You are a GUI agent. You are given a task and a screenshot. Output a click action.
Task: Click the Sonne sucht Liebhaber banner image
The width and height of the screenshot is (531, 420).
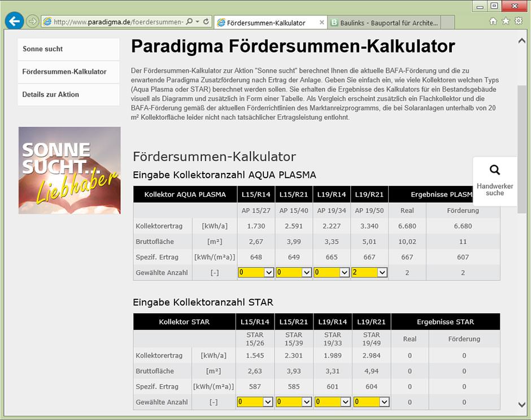point(69,170)
